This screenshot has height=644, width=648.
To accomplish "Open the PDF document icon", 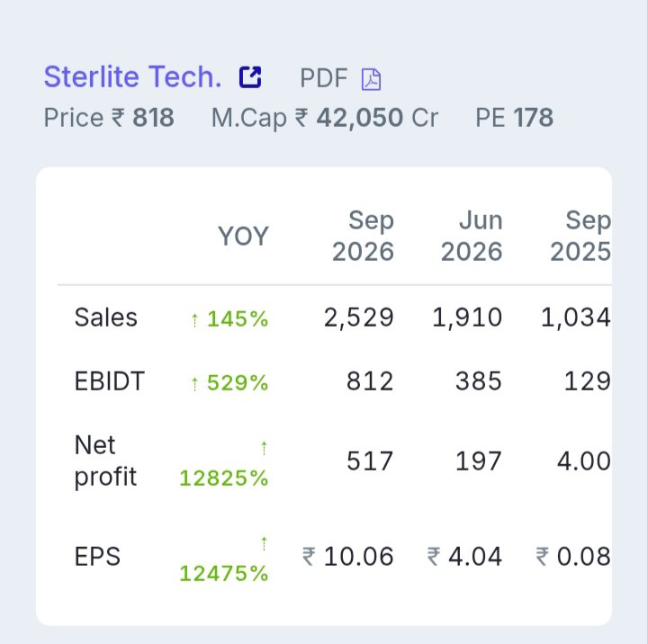I will tap(371, 79).
